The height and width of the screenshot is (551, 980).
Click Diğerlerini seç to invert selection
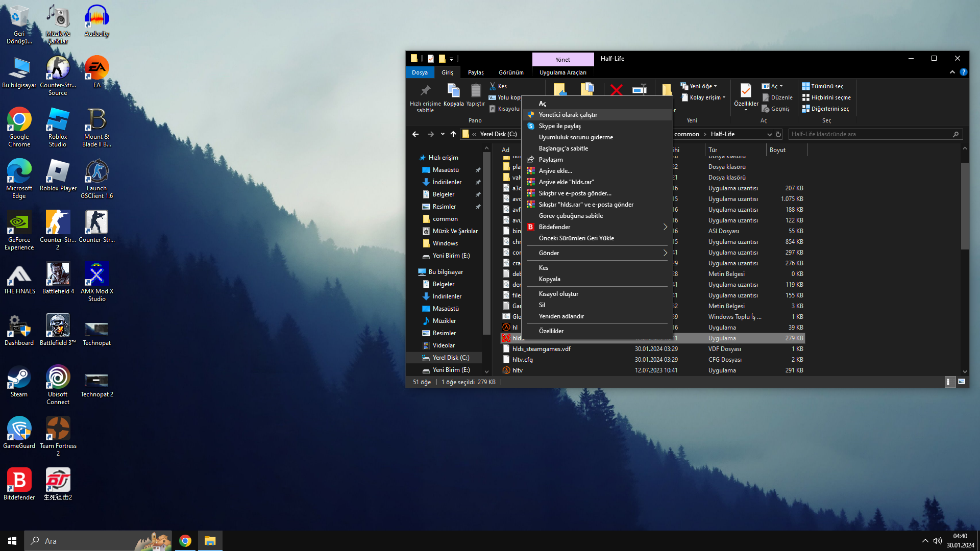(825, 109)
